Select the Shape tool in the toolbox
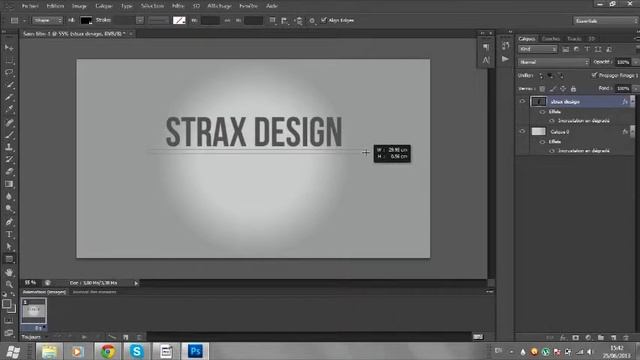The image size is (640, 360). 9,259
